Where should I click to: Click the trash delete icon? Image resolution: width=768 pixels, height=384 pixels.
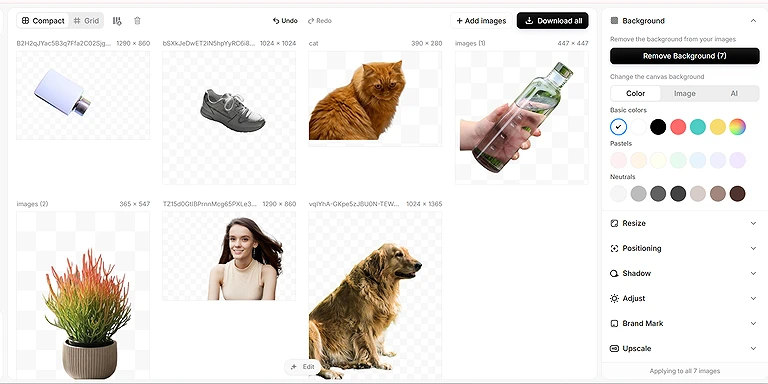coord(137,21)
